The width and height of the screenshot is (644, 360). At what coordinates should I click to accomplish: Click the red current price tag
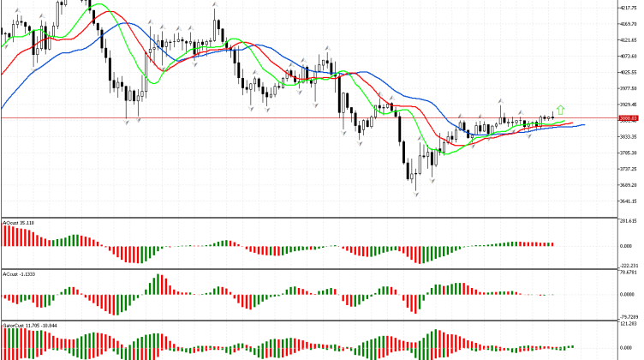[629, 119]
